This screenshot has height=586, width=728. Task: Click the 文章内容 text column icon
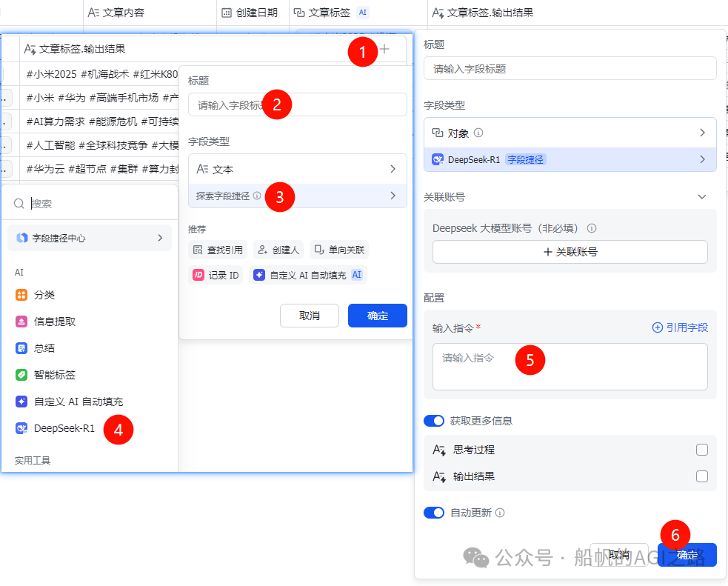pos(93,13)
